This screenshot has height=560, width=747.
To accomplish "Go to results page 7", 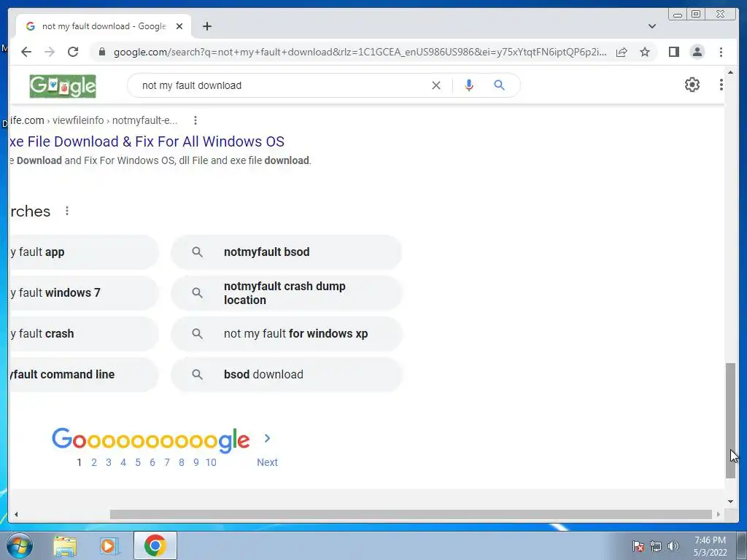I will [x=167, y=462].
